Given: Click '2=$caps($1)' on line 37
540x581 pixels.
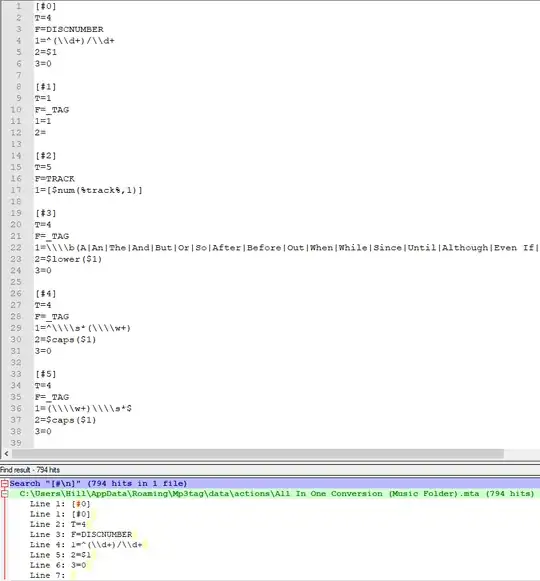Looking at the screenshot, I should pyautogui.click(x=65, y=420).
